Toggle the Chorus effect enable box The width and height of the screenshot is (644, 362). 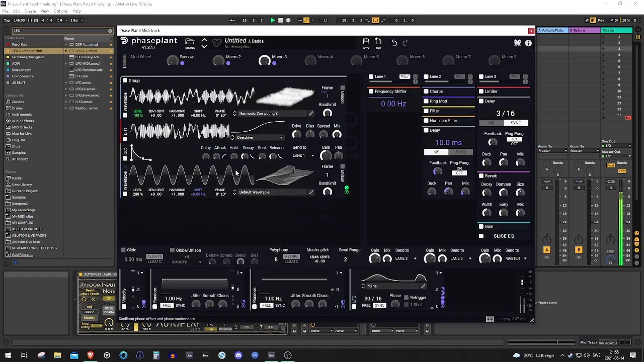tap(426, 92)
